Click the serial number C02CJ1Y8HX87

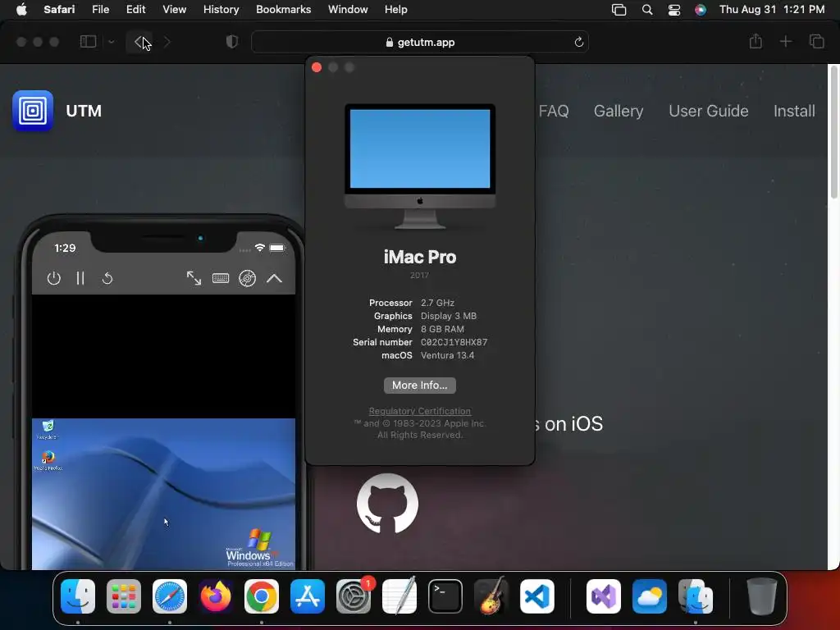tap(454, 342)
